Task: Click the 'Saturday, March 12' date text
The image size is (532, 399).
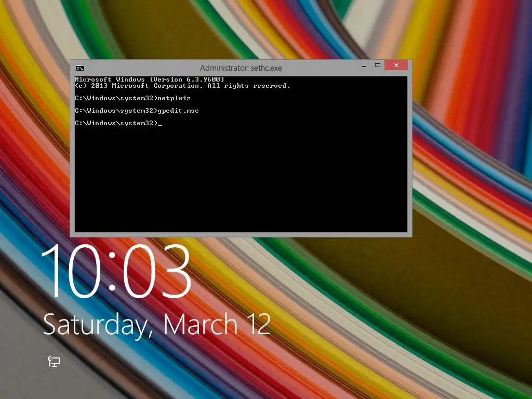Action: tap(157, 325)
